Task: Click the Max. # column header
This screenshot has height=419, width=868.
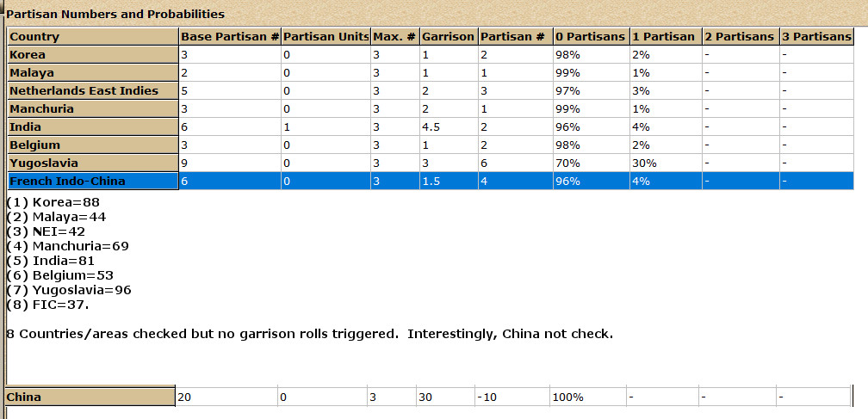Action: pyautogui.click(x=395, y=37)
